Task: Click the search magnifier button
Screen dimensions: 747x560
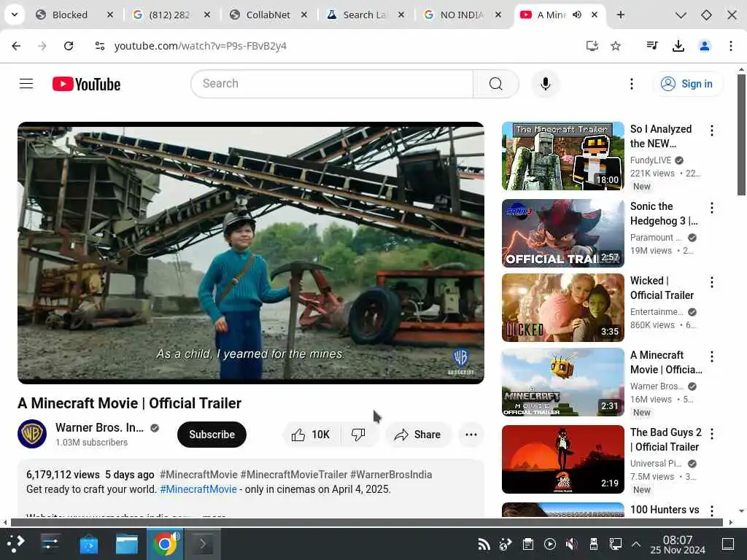Action: coord(495,84)
